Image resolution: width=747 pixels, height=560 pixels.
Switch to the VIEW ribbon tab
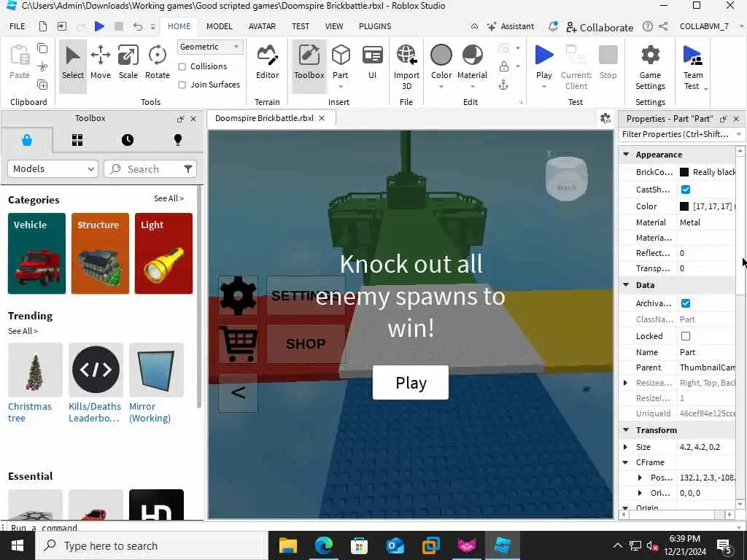[x=334, y=26]
